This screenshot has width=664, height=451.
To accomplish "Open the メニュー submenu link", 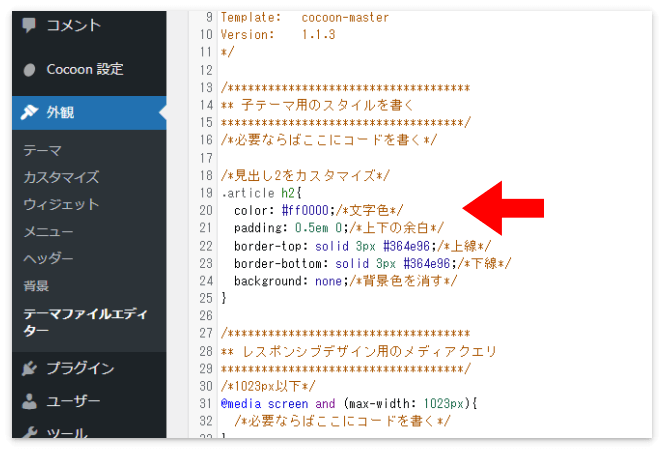I will pyautogui.click(x=48, y=232).
